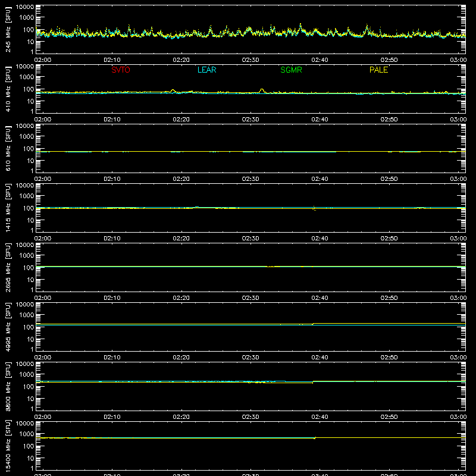Select the '245 MHz [SFU]' axis label
This screenshot has height=476, width=476.
8,29
